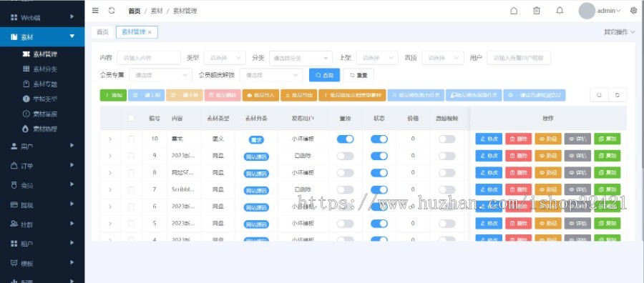Click the 批量导入 cloud upload button
644x283 pixels.
260,95
